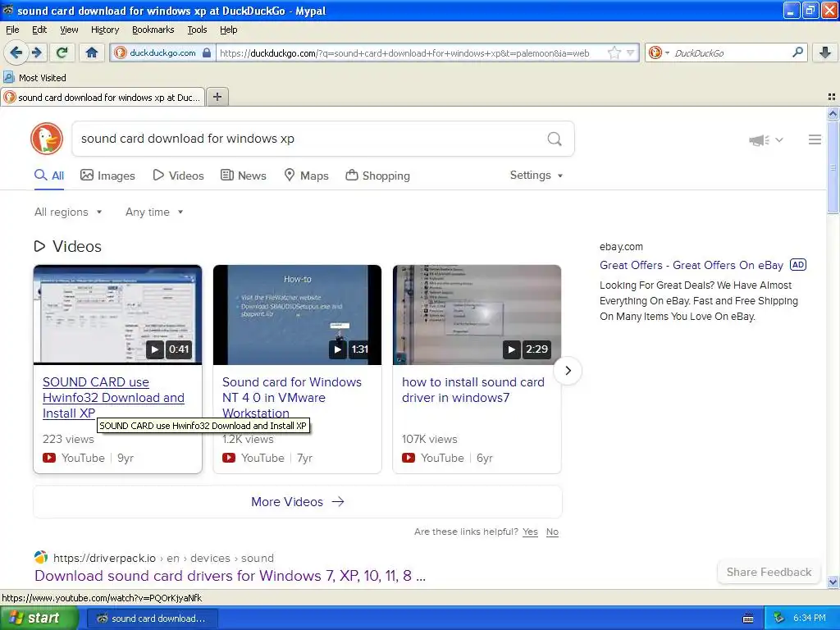The height and width of the screenshot is (630, 840).
Task: Open the Windows Start menu
Action: pyautogui.click(x=39, y=619)
